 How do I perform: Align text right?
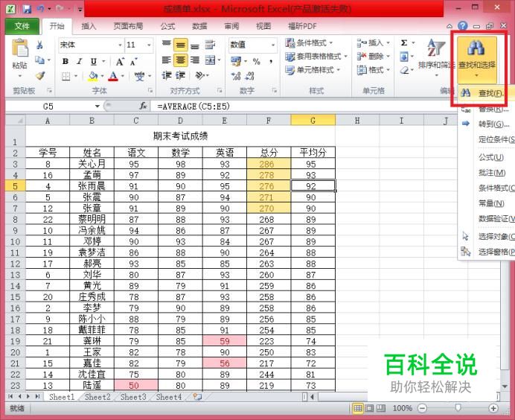tap(195, 60)
